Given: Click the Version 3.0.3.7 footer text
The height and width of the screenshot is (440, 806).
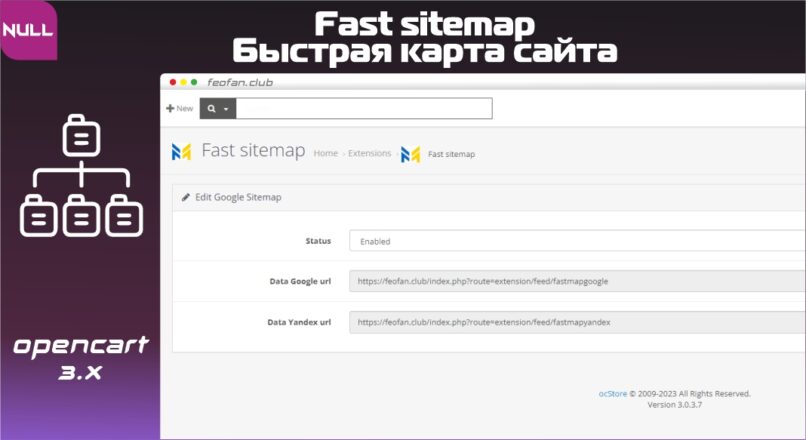Looking at the screenshot, I should 674,405.
